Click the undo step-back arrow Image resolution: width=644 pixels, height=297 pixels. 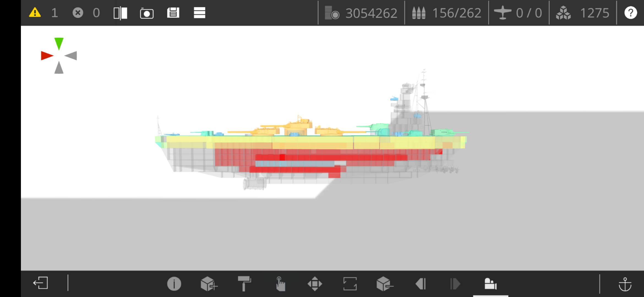[421, 284]
